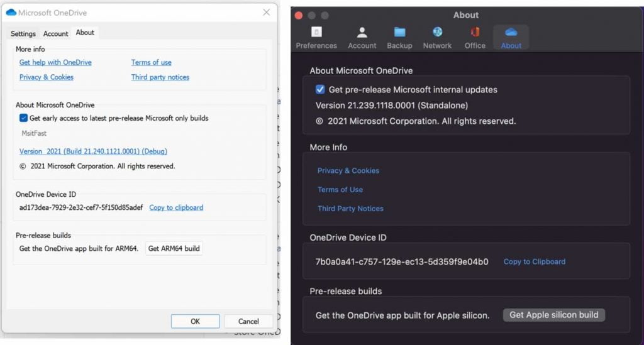Screen dimensions: 644x345
Task: Uncheck early access pre-release Microsoft only builds
Action: 23,118
